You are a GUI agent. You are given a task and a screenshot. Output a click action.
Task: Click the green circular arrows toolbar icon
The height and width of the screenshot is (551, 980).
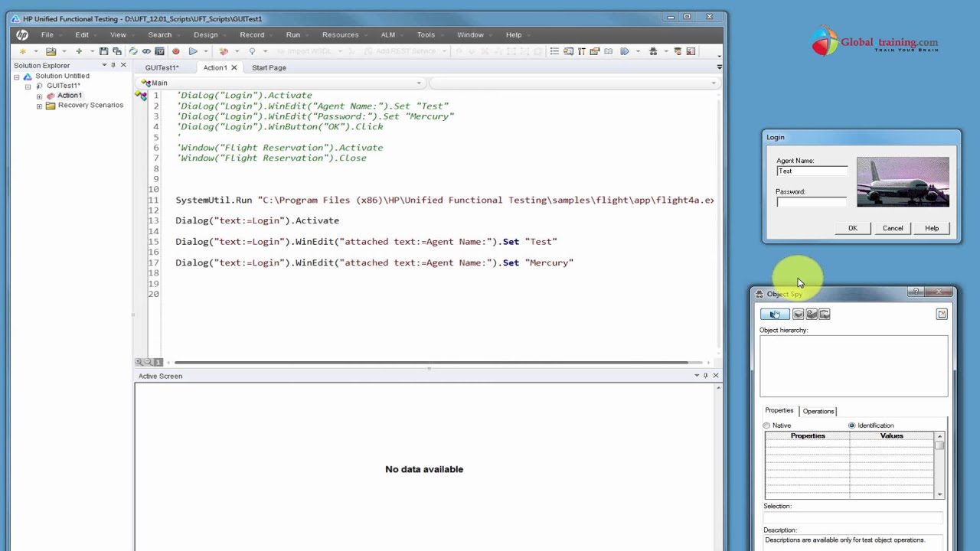[133, 51]
